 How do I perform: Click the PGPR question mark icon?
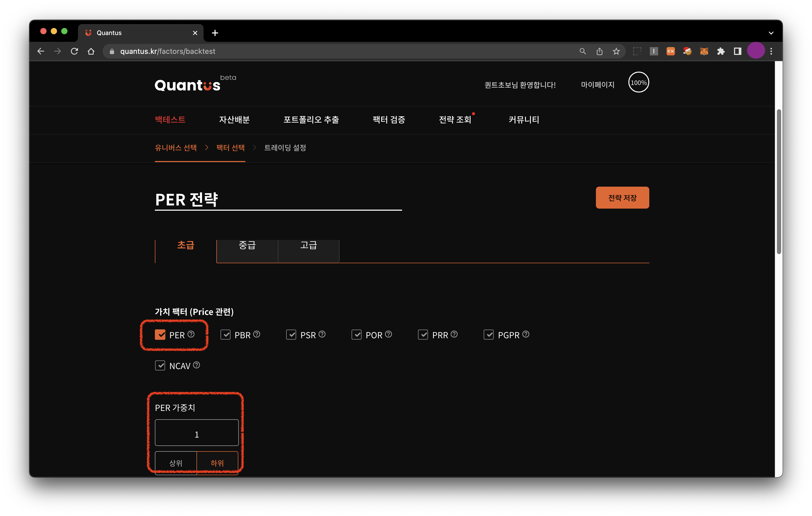(x=526, y=334)
